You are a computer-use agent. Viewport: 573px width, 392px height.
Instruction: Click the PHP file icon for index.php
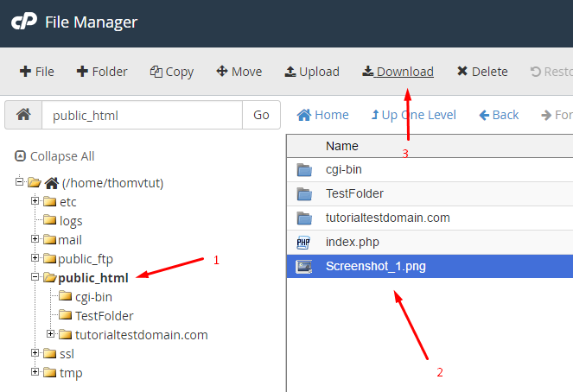tap(303, 243)
